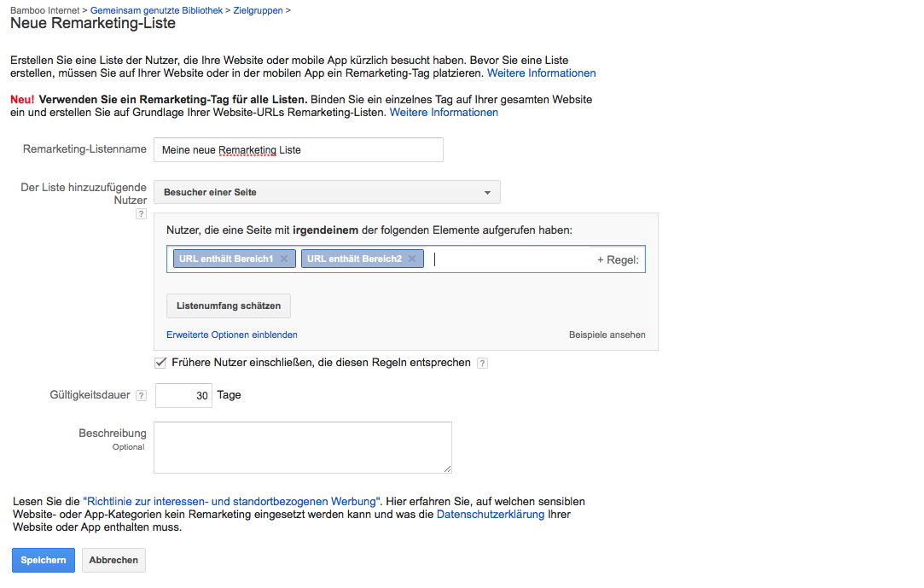This screenshot has width=924, height=588.
Task: Open help icon after the Frühere Nutzer checkbox
Action: point(483,362)
